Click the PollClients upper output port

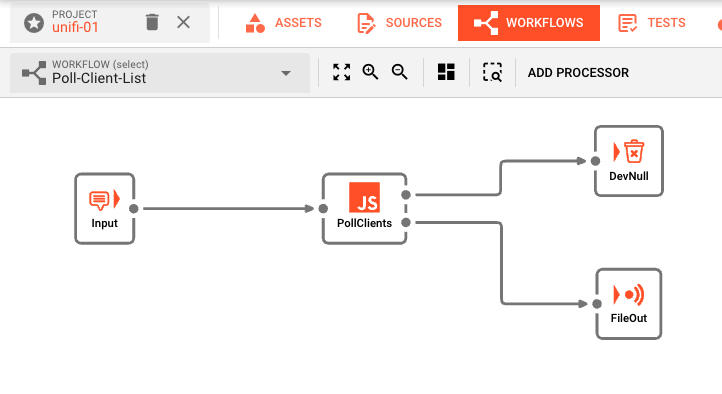point(406,195)
